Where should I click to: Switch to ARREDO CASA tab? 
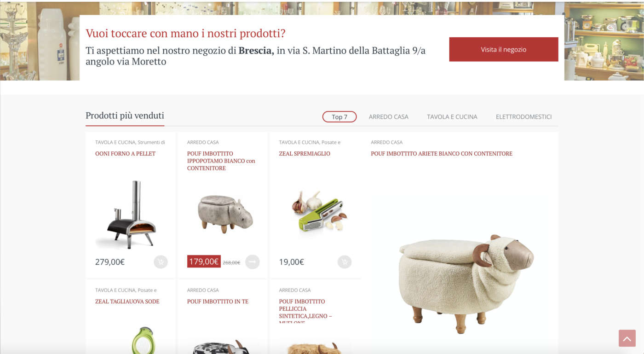[x=389, y=117]
